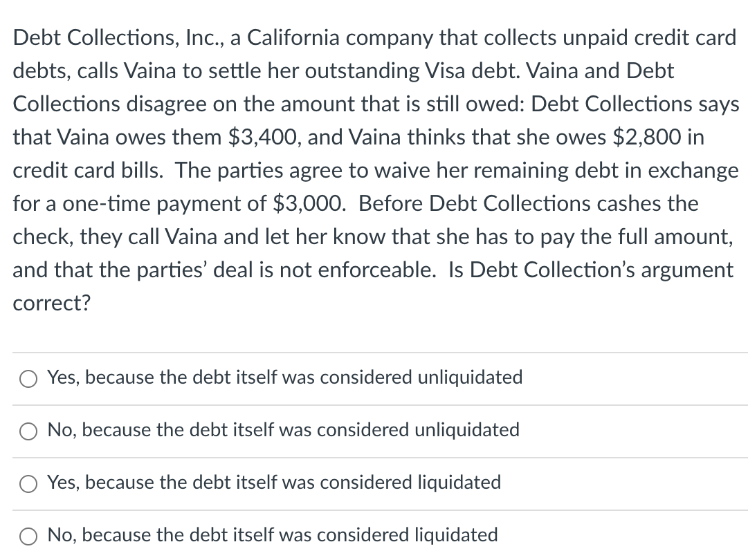Click the 'Yes' liquidated answer label text

point(273,483)
